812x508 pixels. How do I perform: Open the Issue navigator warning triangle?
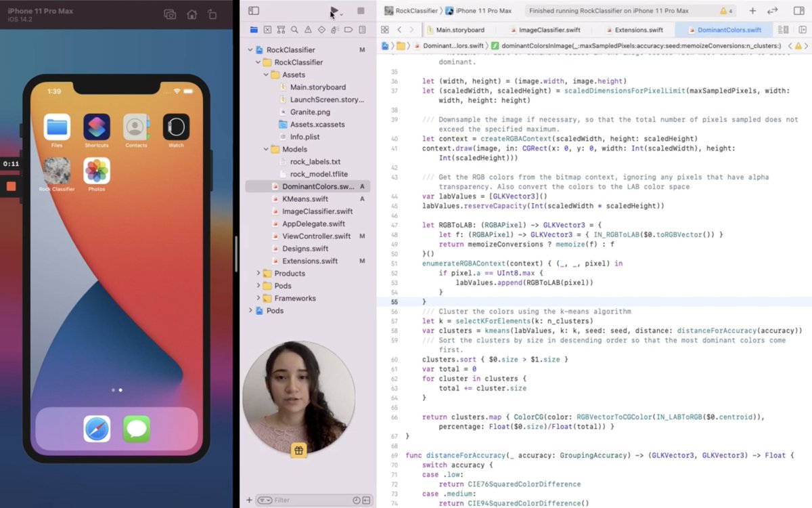(308, 30)
